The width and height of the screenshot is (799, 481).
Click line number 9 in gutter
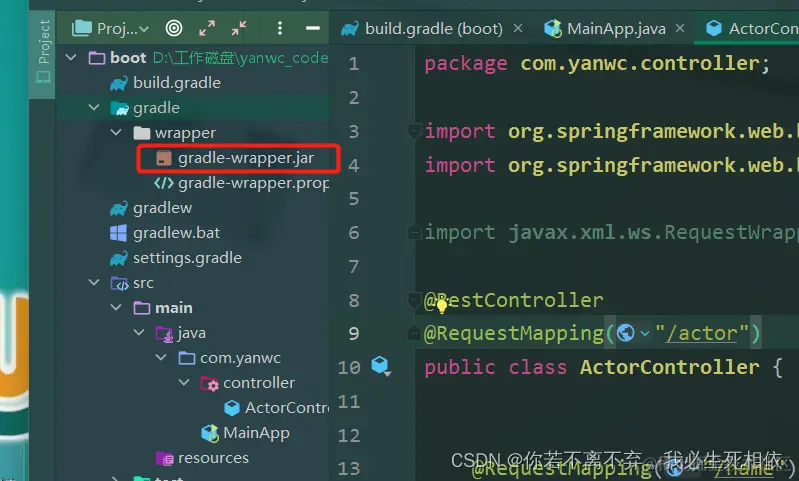point(354,333)
